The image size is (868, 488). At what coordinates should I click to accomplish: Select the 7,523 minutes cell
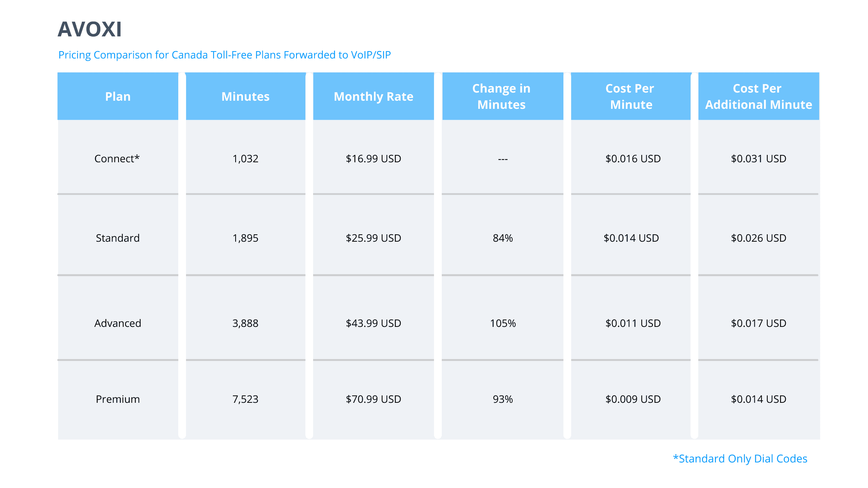pos(245,399)
